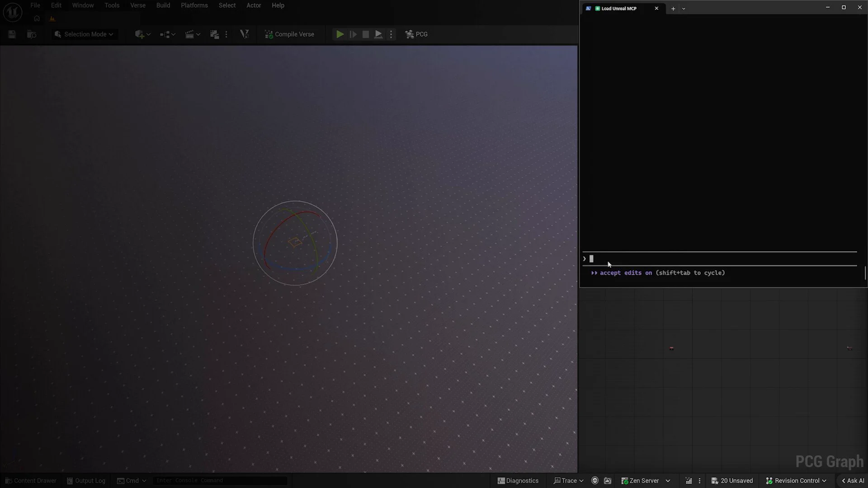Viewport: 868px width, 488px height.
Task: Open the Actor menu
Action: (x=254, y=5)
